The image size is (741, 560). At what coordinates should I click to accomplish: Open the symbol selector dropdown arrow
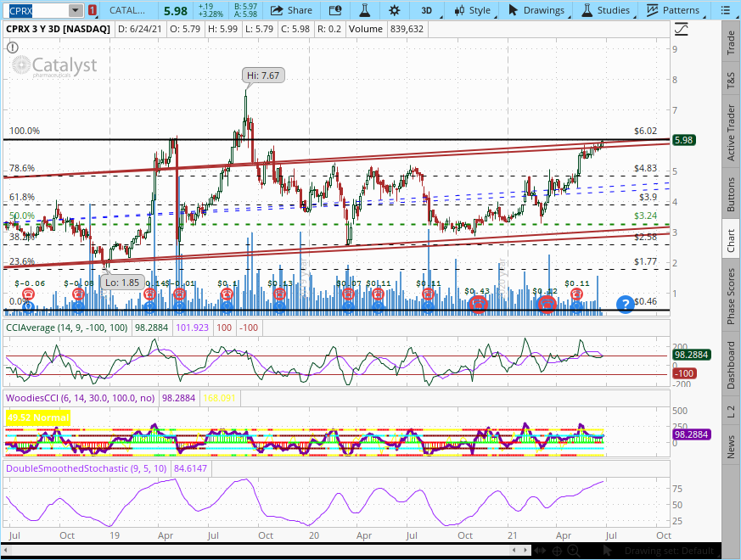pos(75,10)
